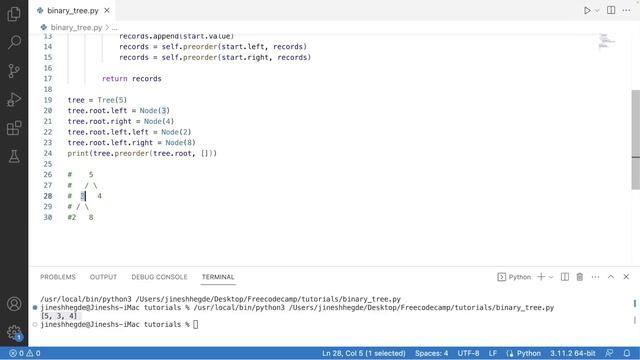Viewport: 640px width, 360px height.
Task: Open the Search view
Action: click(14, 42)
